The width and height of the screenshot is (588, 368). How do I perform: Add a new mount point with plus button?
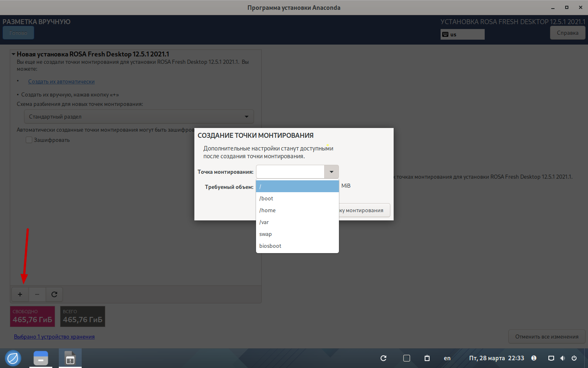tap(20, 294)
